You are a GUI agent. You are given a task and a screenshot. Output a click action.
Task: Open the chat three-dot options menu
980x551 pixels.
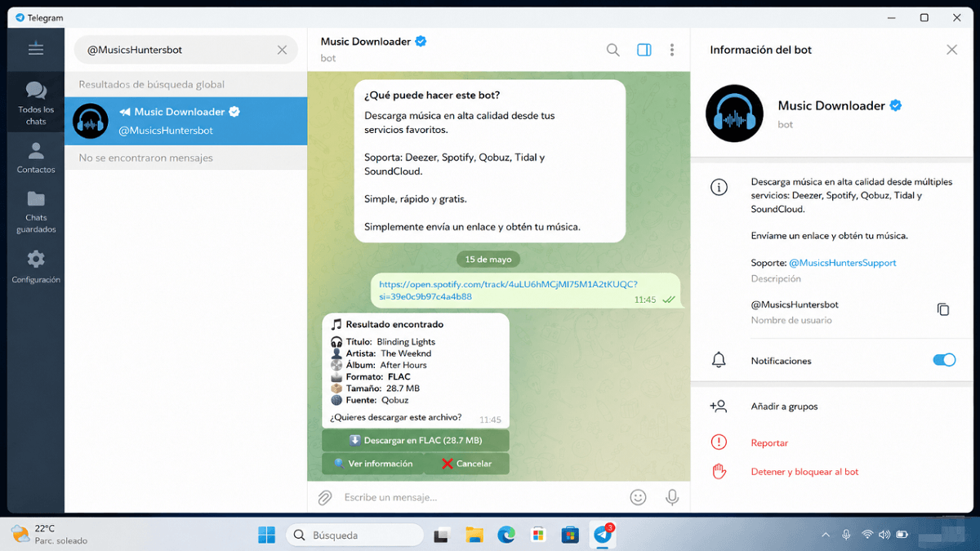pos(672,50)
